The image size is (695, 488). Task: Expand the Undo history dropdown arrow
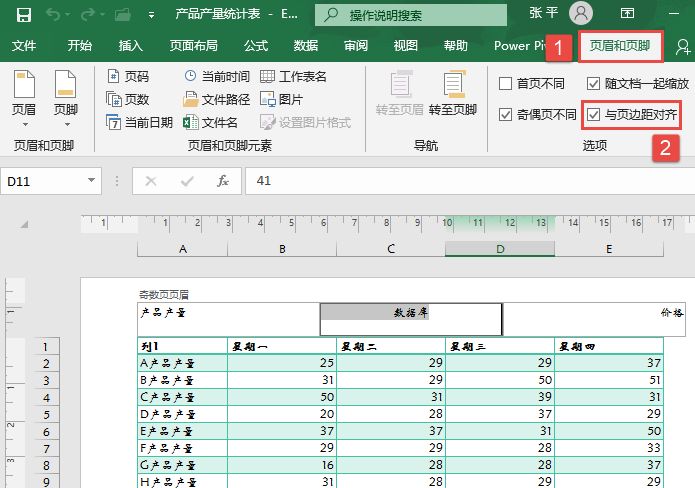(x=67, y=15)
